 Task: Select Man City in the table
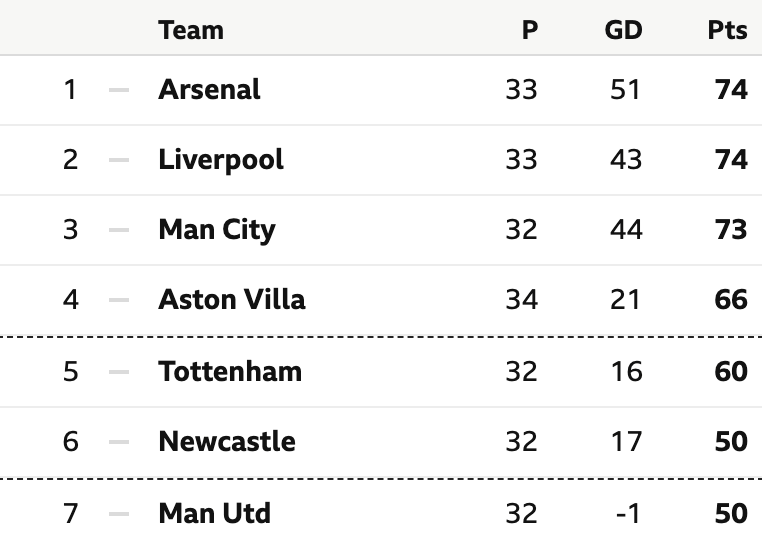point(217,230)
